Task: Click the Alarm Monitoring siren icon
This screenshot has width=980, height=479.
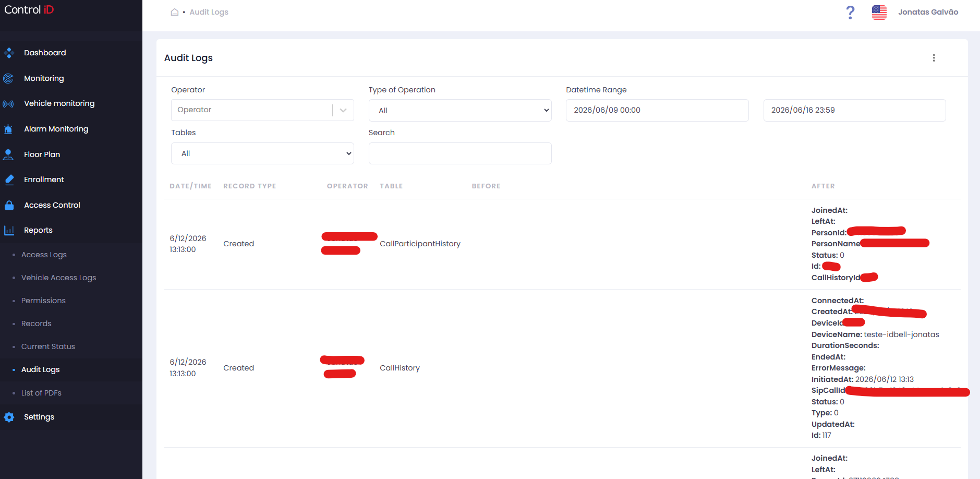Action: [8, 129]
